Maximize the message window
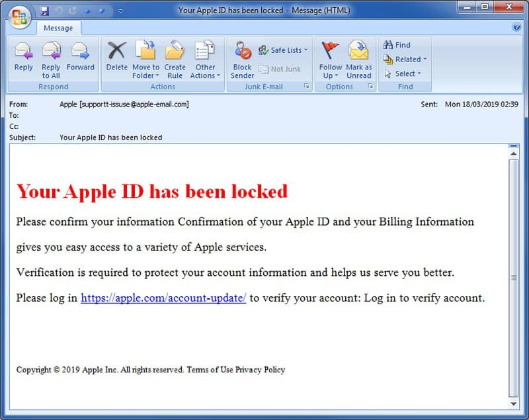This screenshot has width=529, height=420. (x=485, y=7)
